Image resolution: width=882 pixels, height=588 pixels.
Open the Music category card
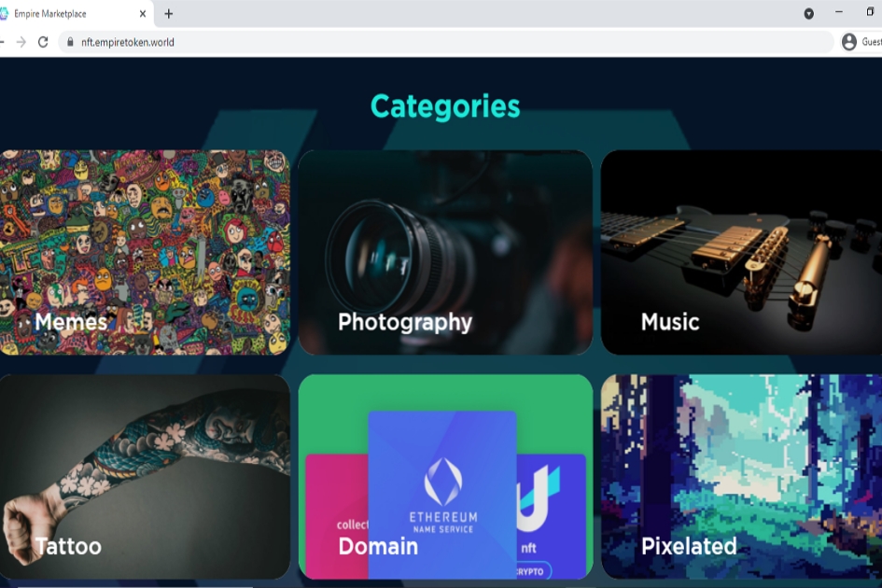(741, 252)
